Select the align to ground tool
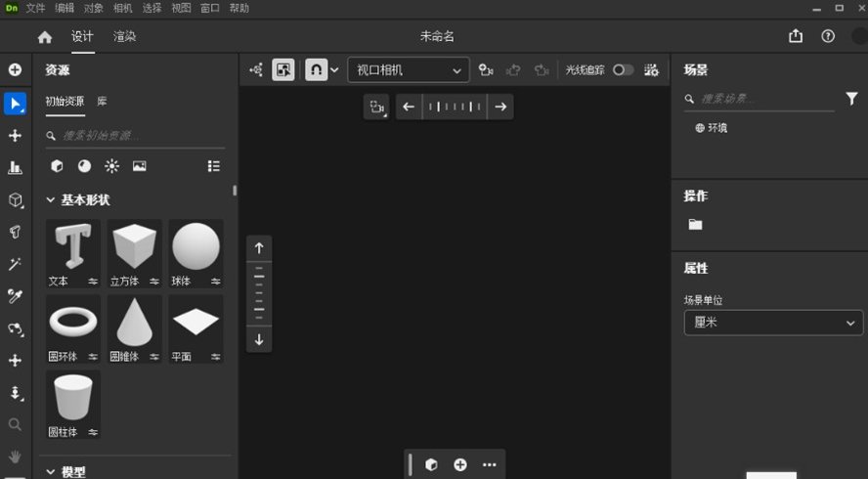868x479 pixels. 15,167
